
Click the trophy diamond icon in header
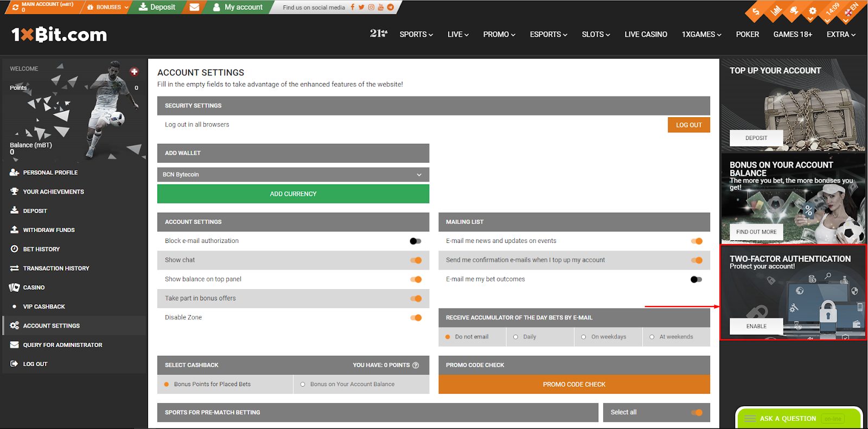(x=794, y=11)
